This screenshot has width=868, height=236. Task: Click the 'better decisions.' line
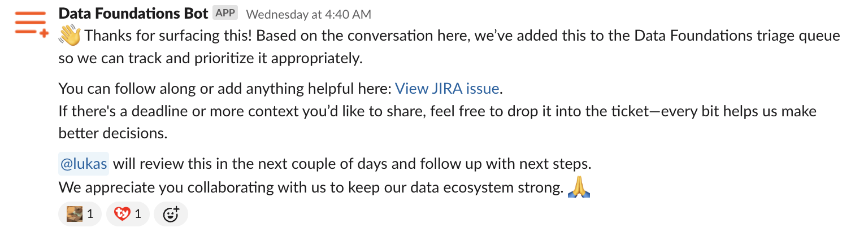tap(113, 133)
